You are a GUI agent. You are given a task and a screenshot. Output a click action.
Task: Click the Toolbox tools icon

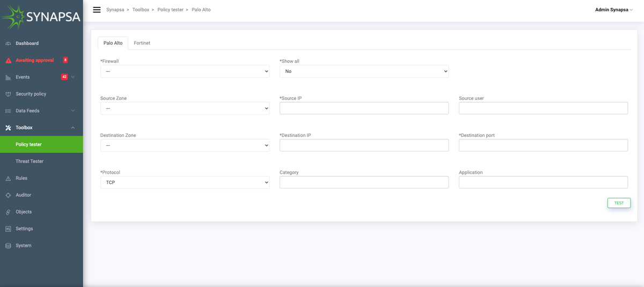click(x=8, y=128)
